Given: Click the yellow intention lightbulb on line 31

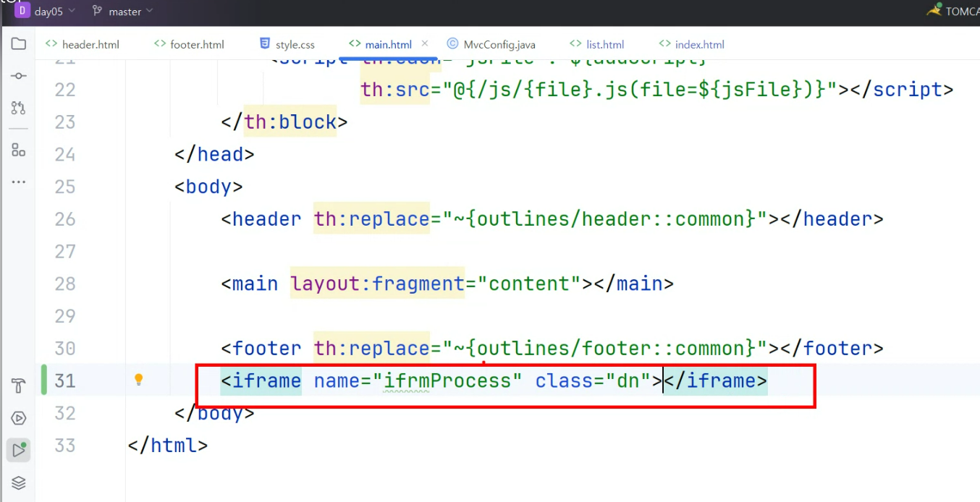Looking at the screenshot, I should 139,380.
